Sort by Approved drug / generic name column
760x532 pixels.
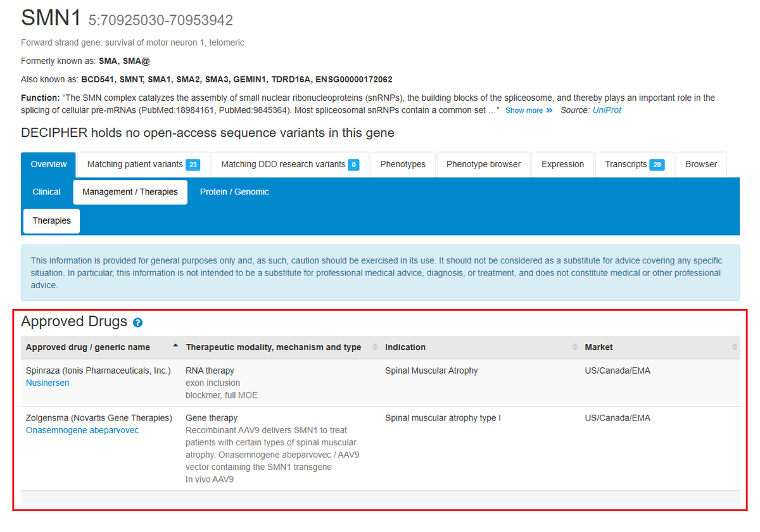(x=101, y=347)
